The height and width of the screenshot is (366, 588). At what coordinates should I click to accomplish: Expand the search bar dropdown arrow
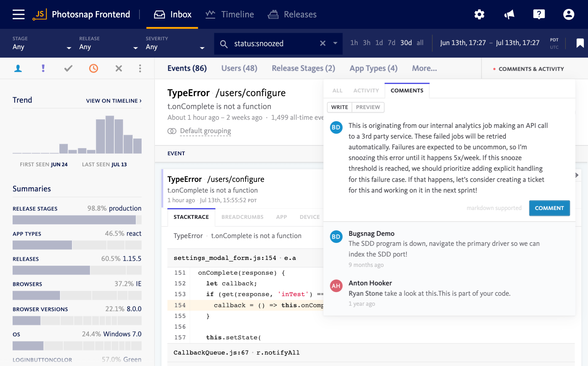[335, 43]
